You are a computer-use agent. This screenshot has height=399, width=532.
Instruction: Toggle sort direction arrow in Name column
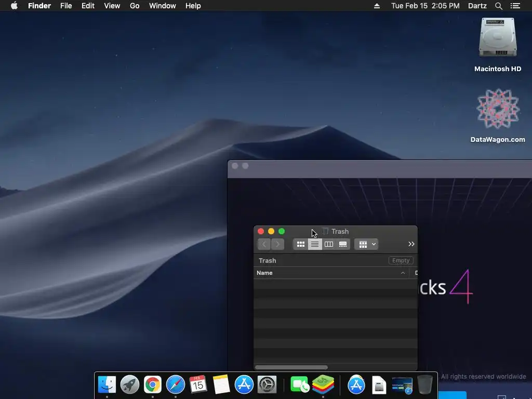(403, 273)
